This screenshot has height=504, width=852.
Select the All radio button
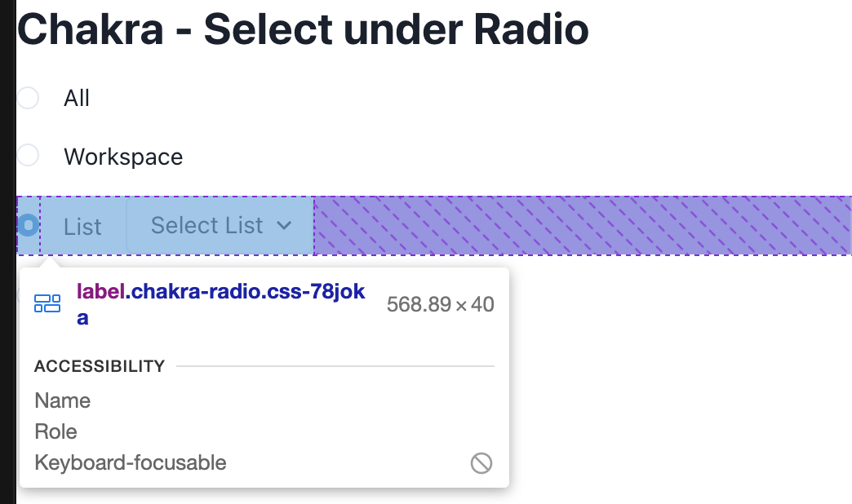click(28, 98)
